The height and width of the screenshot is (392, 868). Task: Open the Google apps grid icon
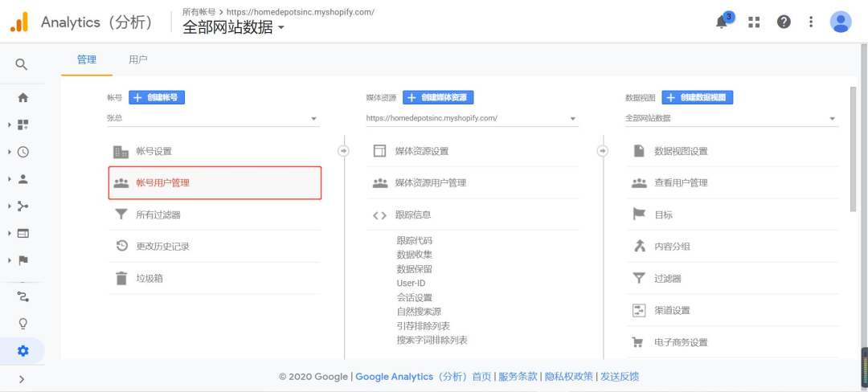click(754, 22)
